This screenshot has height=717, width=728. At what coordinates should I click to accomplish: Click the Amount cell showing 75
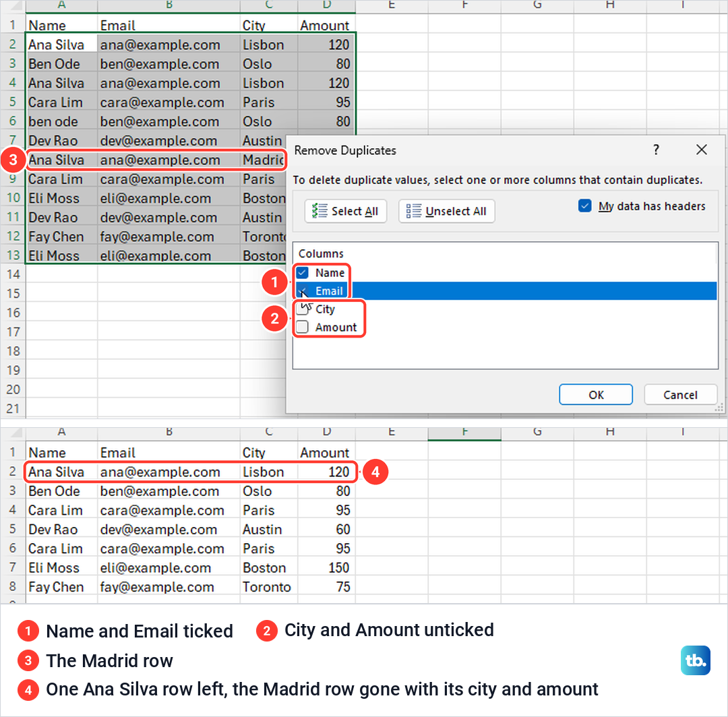click(x=326, y=587)
